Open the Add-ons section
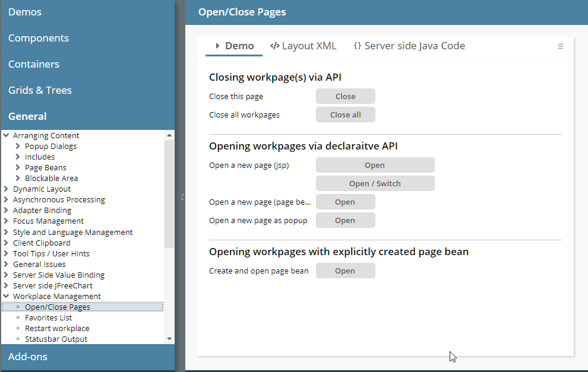The width and height of the screenshot is (588, 372). click(x=27, y=357)
